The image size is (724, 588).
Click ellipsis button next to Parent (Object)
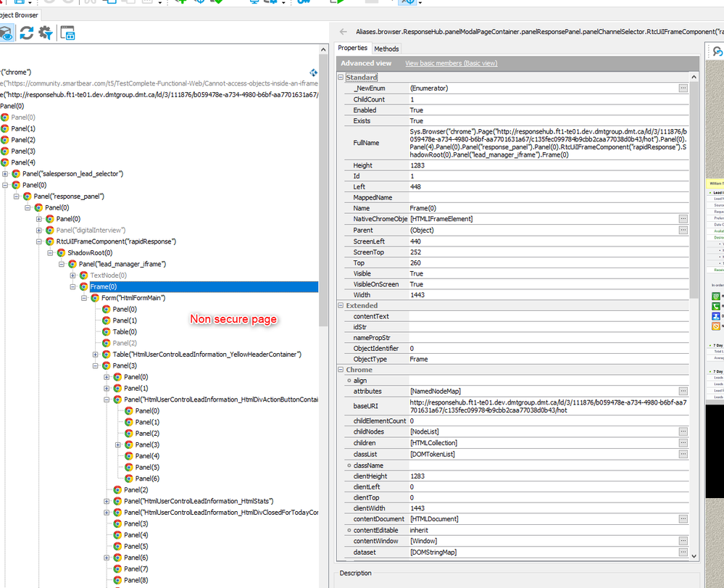pos(683,230)
